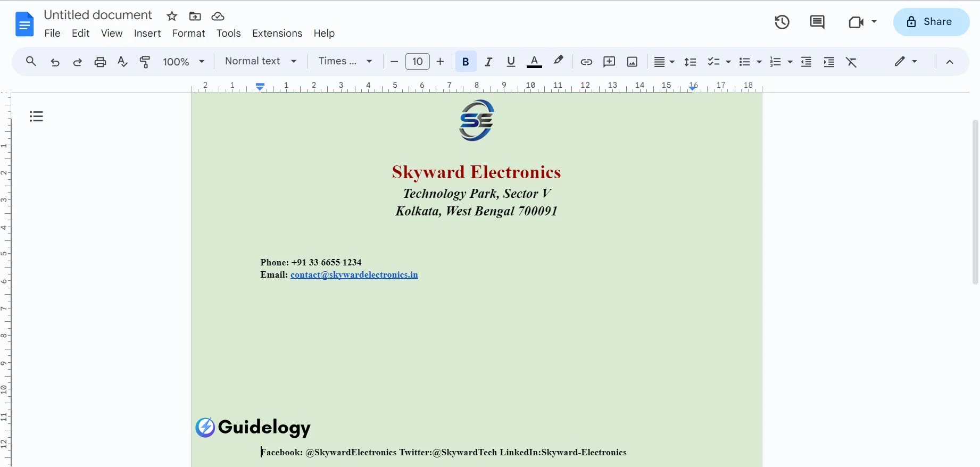Open the editing mode pencil dropdown
980x467 pixels.
click(906, 61)
